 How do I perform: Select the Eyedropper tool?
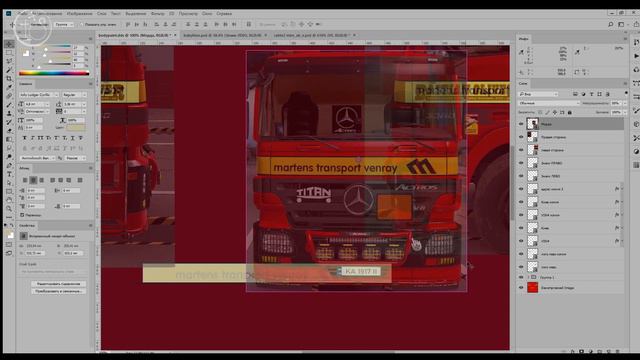click(x=9, y=87)
